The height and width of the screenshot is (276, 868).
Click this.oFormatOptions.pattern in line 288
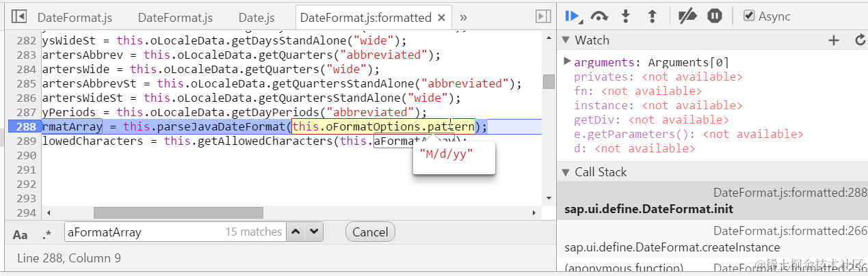(x=383, y=127)
